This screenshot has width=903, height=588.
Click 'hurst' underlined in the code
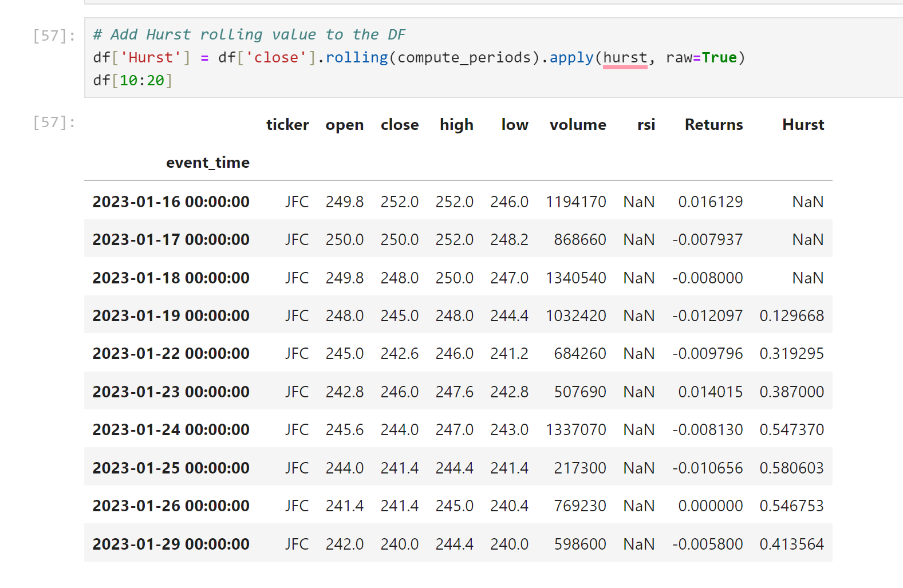625,58
